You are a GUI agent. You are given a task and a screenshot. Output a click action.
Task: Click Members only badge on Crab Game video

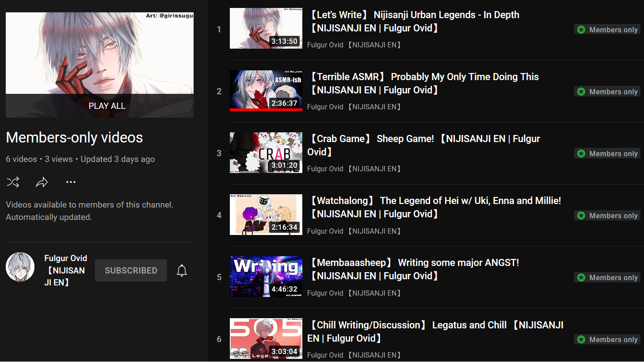coord(607,154)
